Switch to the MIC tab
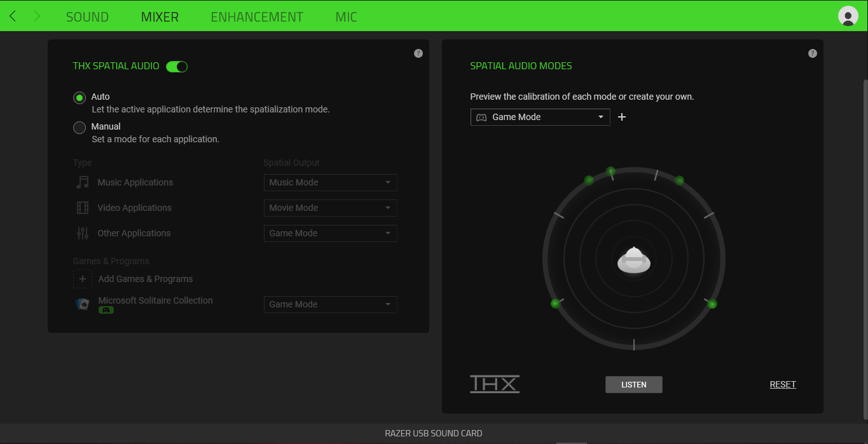The image size is (868, 444). (x=347, y=17)
